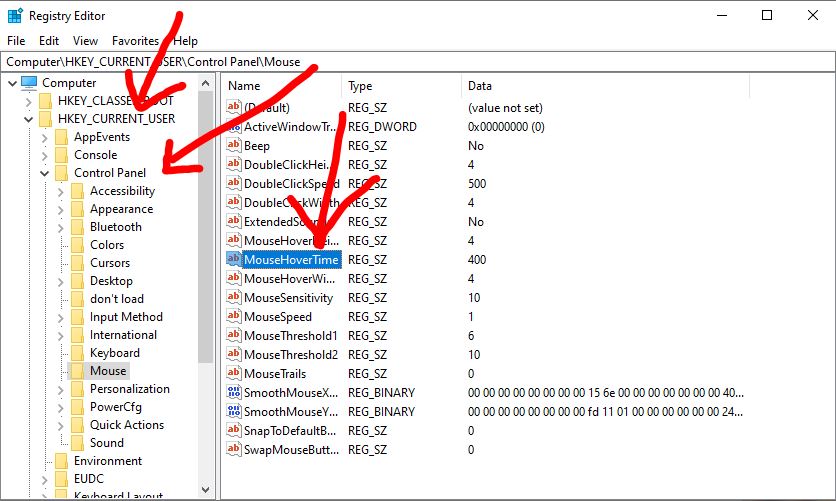
Task: Click the MouseTrails string icon
Action: tap(234, 373)
